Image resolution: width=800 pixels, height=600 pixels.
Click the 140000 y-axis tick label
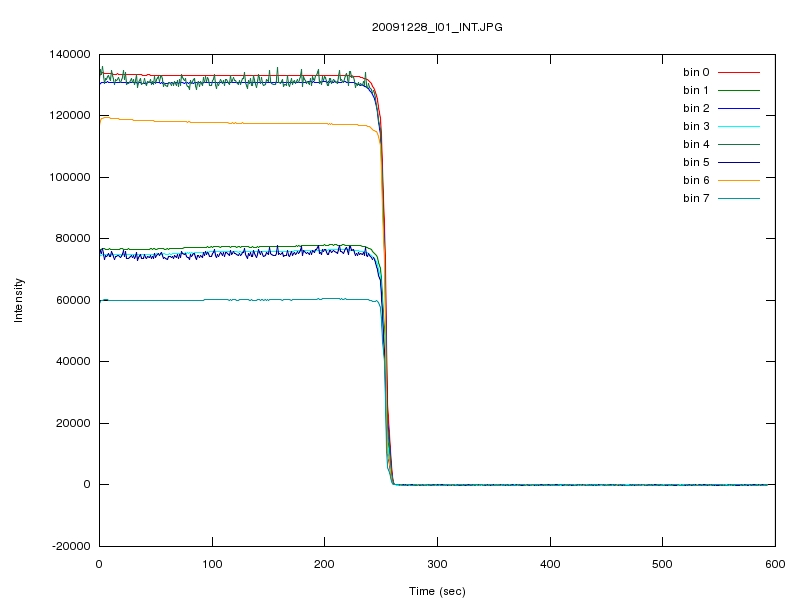click(x=70, y=54)
